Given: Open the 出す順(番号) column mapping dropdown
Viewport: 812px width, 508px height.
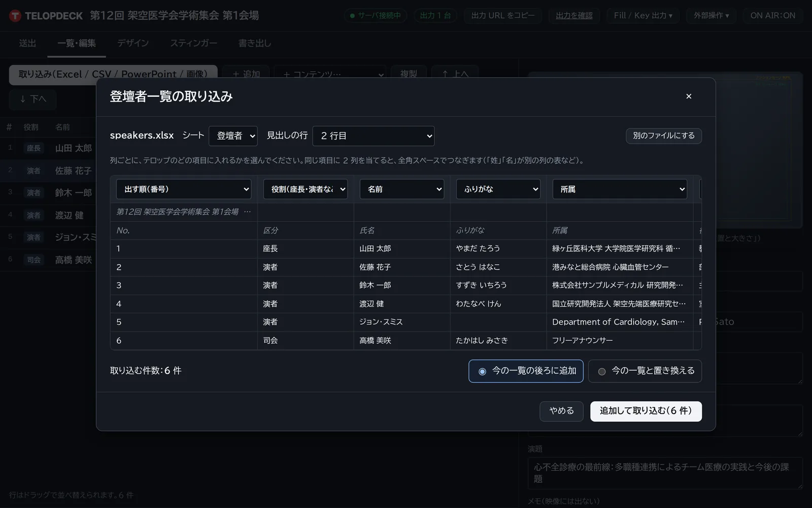Looking at the screenshot, I should [184, 189].
